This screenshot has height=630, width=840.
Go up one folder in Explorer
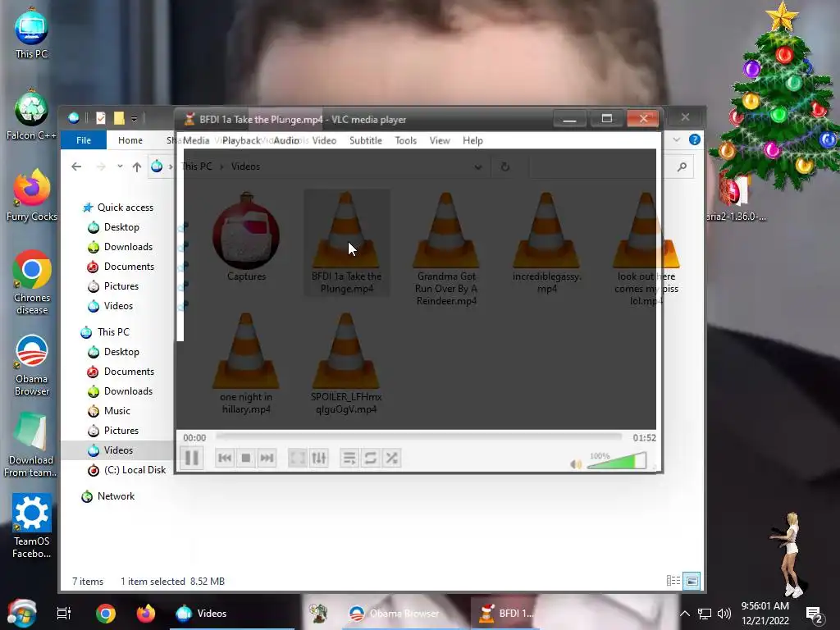[x=137, y=167]
